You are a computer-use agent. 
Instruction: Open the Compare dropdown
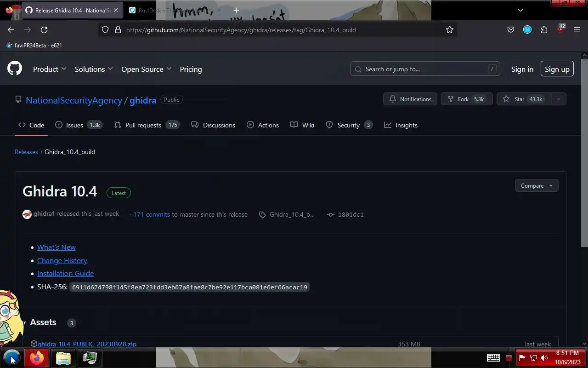click(537, 186)
